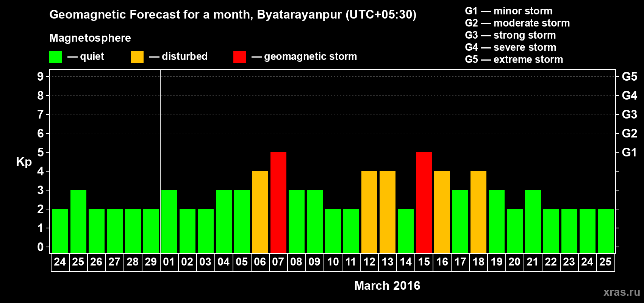
Task: Click the 'disturbed' legend label
Action: click(x=184, y=56)
